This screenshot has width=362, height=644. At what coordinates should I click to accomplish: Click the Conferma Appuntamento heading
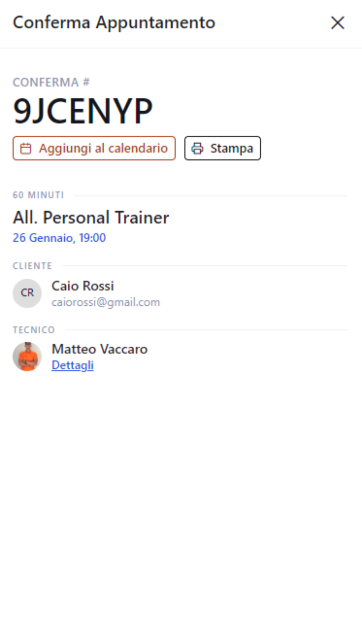tap(114, 23)
